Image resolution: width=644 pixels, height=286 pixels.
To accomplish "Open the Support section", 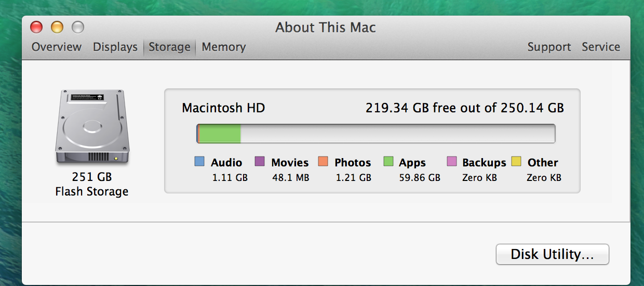I will pos(549,47).
